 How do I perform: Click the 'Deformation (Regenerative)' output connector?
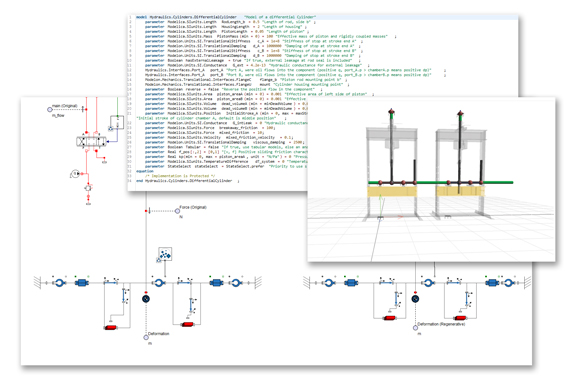415,328
